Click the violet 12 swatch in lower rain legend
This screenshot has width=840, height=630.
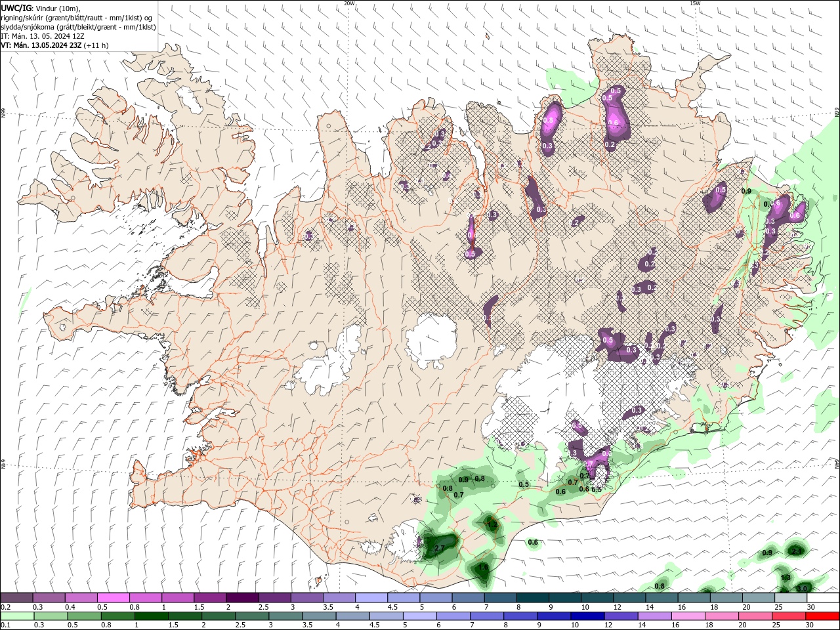pos(621,616)
